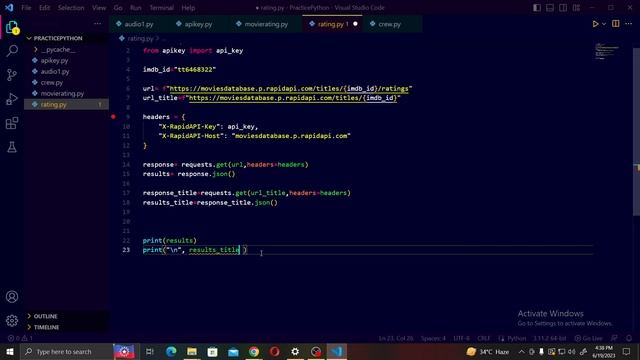Open Windows Settings gear in the taskbar

[295, 351]
